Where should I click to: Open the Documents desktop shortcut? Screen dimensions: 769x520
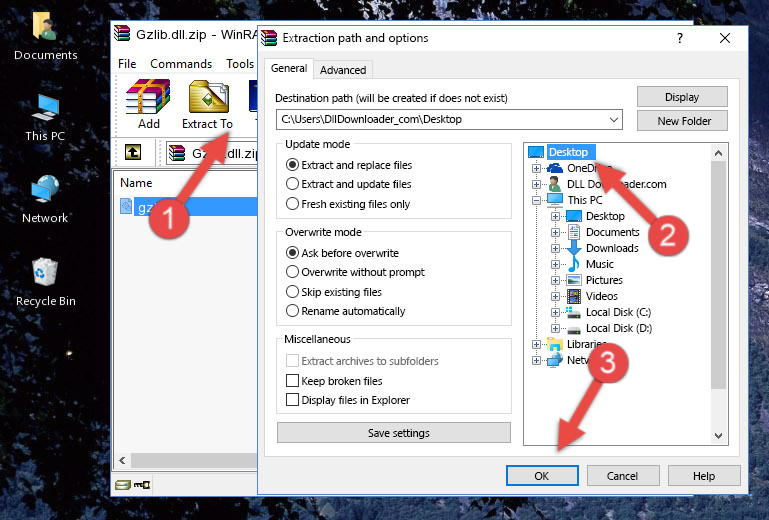point(45,36)
